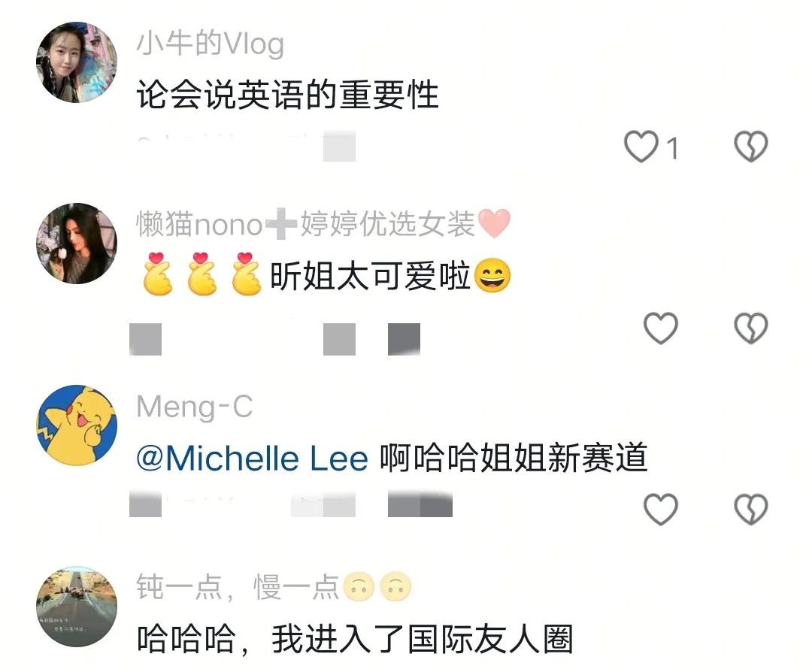Tap username 钝一点，慢一点
Viewport: 812px width, 669px height.
coord(274,587)
